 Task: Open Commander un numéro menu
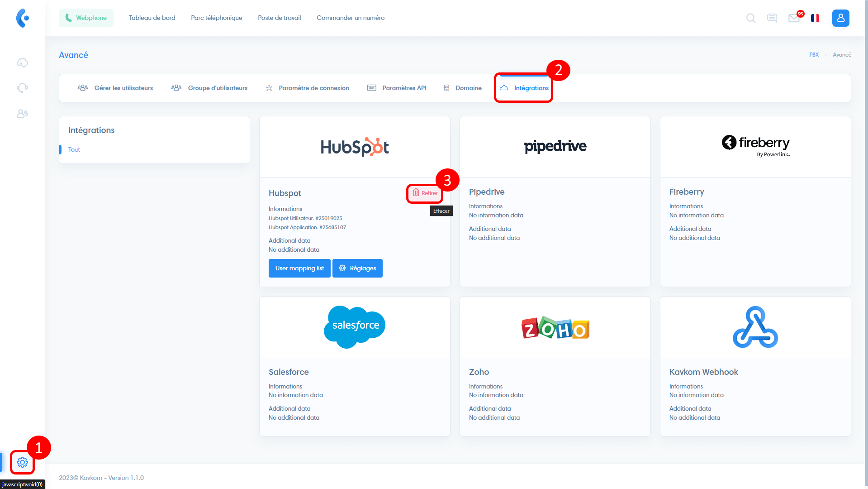(351, 18)
